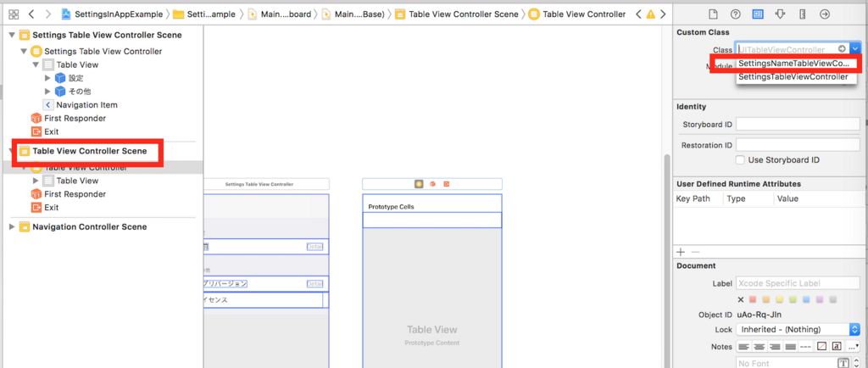Select SettingsInAppExample project in jump bar
Viewport: 868px width, 368px height.
(x=113, y=14)
